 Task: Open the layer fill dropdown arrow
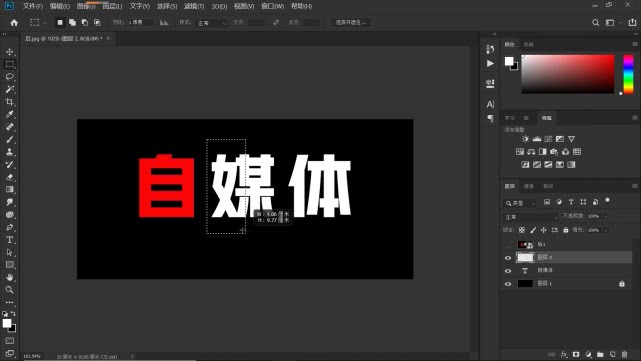click(606, 230)
